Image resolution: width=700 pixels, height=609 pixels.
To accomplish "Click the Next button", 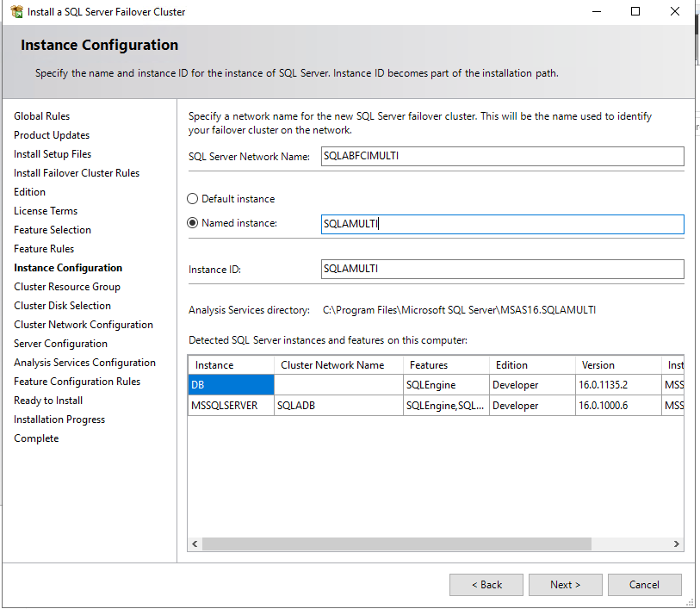I will (565, 585).
